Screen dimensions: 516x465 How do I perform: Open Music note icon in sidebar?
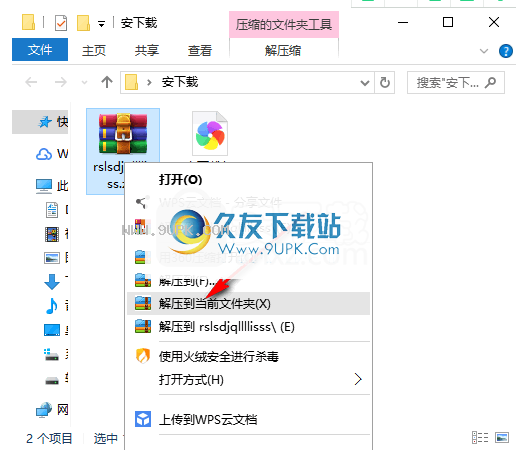[x=52, y=306]
